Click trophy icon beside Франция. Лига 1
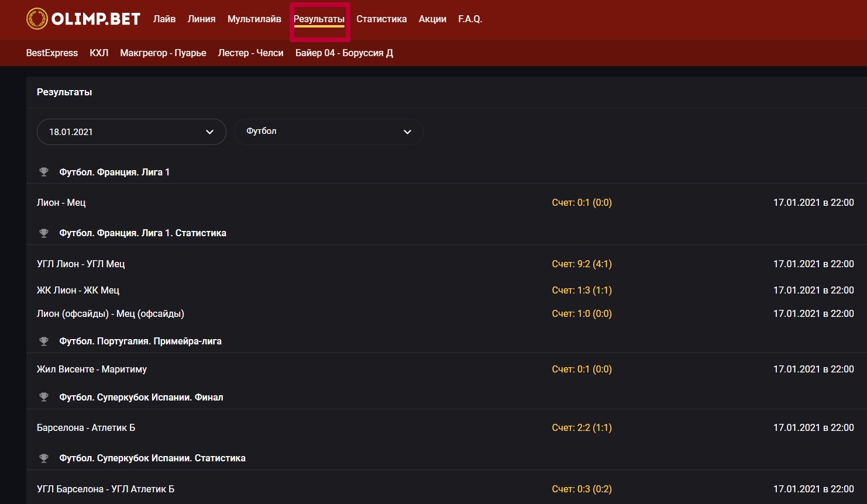This screenshot has width=867, height=504. tap(44, 172)
